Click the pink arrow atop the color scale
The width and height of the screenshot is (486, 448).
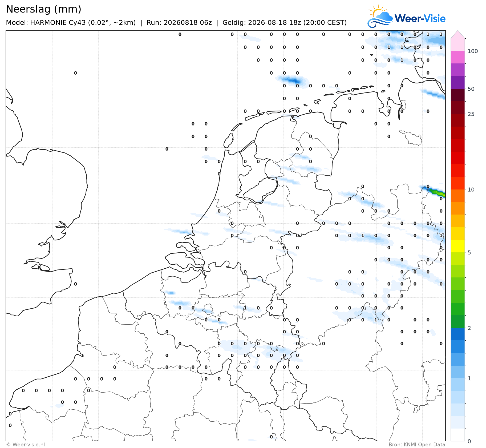458,34
